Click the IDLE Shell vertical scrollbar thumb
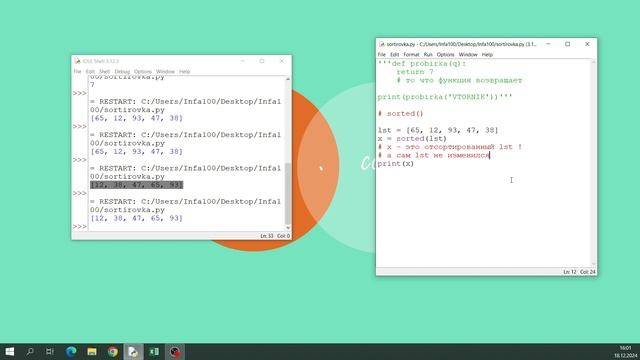The height and width of the screenshot is (360, 640). (x=288, y=193)
